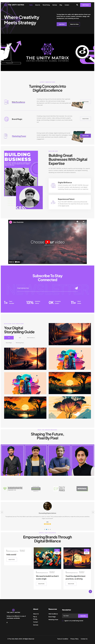This screenshot has width=95, height=644.
Task: Play the YouTube video placeholder
Action: (x=47, y=242)
